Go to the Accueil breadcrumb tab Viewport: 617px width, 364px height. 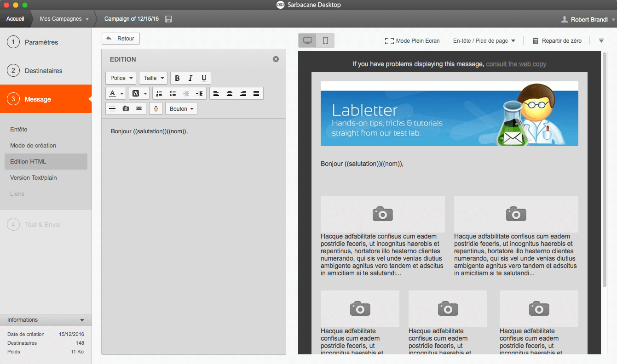click(x=15, y=19)
